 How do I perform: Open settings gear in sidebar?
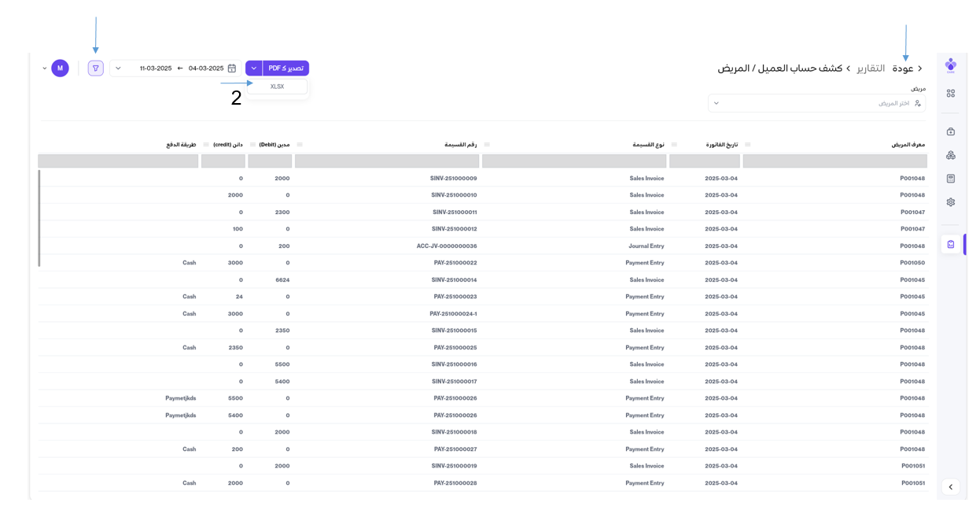tap(950, 202)
